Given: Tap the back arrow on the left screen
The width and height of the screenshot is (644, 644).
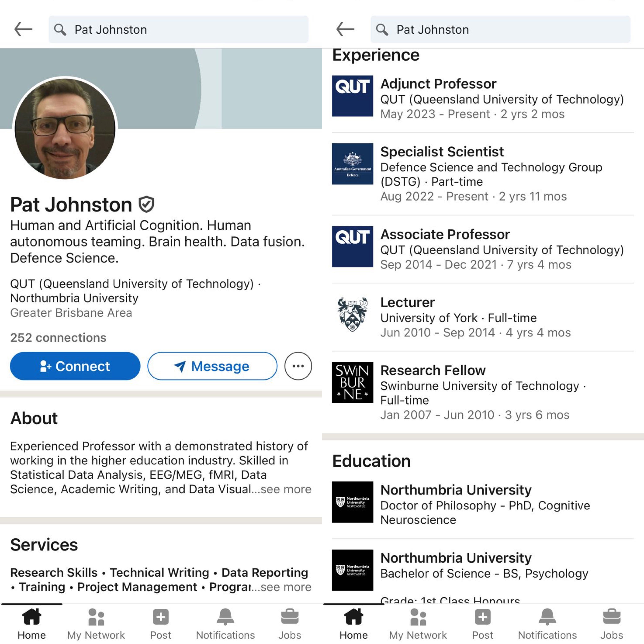Looking at the screenshot, I should click(x=23, y=29).
